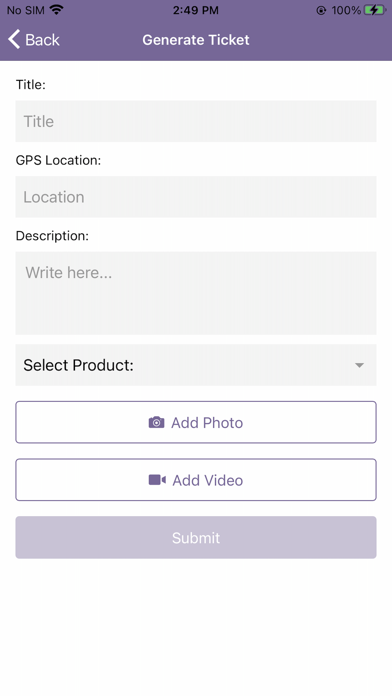Submit the ticket form

(196, 537)
